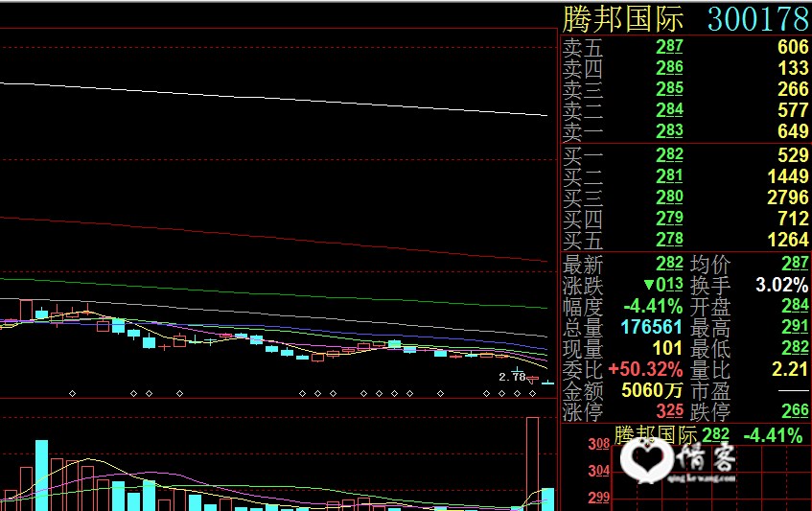The width and height of the screenshot is (812, 511).
Task: Select the 最高 high price 291
Action: (x=795, y=327)
